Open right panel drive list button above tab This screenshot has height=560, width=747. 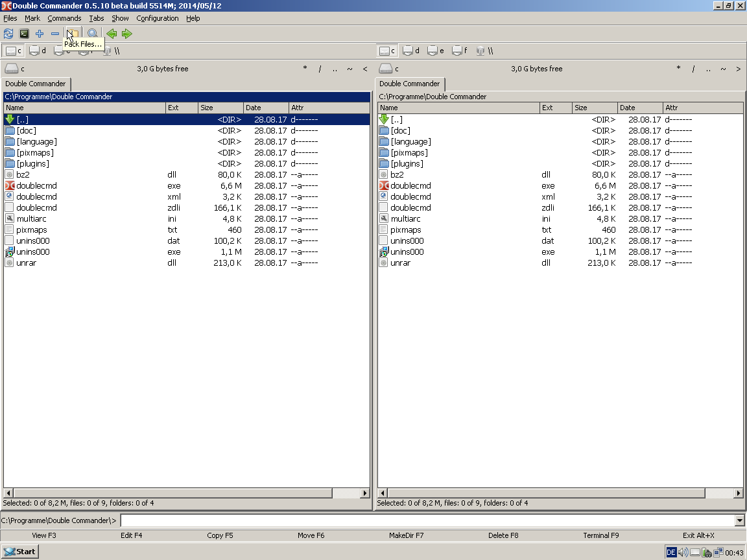387,69
